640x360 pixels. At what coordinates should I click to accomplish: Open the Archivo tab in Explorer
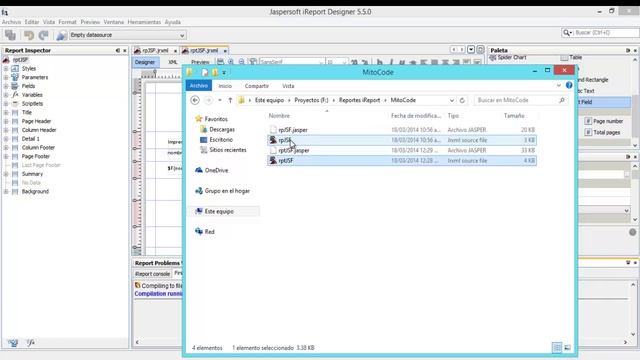(199, 86)
